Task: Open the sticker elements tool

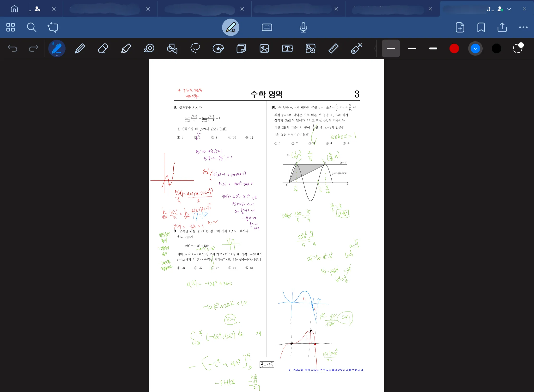Action: (x=218, y=49)
